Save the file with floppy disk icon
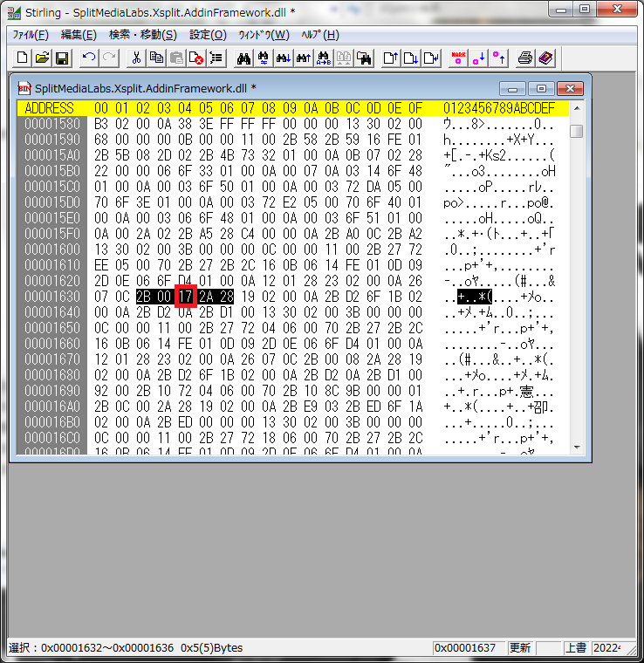The height and width of the screenshot is (663, 644). pyautogui.click(x=62, y=58)
